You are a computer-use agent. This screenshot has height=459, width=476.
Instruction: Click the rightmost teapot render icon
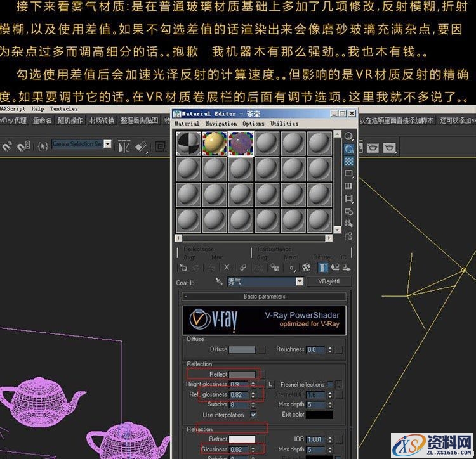click(x=390, y=148)
